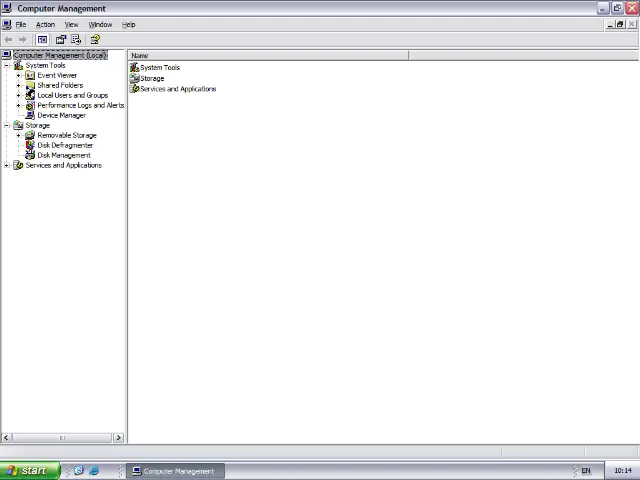The height and width of the screenshot is (480, 640).
Task: Select Local Users and Groups label
Action: click(73, 95)
